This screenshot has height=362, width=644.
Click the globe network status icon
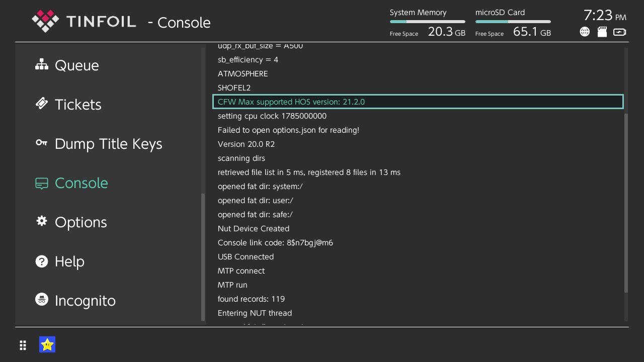[x=585, y=32]
